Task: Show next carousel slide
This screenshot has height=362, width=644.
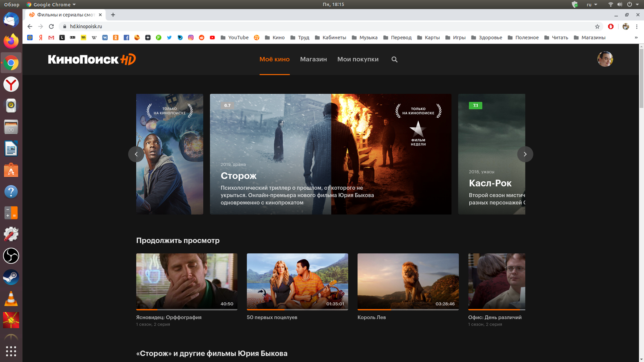Action: pos(525,154)
